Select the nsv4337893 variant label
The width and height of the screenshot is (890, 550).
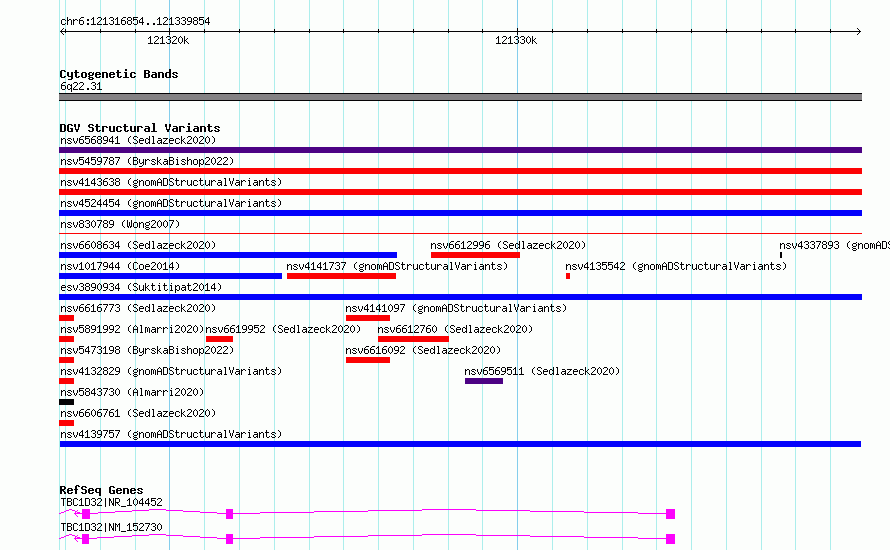(834, 245)
